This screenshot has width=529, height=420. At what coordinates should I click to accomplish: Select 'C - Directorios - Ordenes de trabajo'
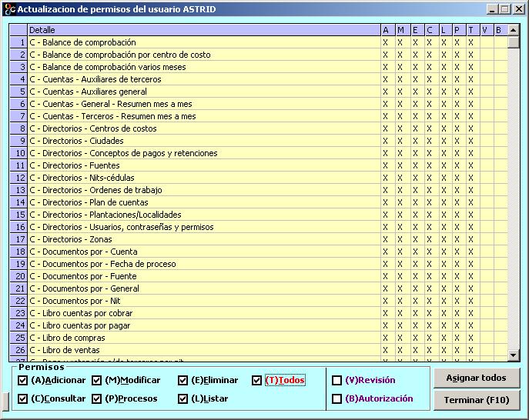click(x=204, y=190)
